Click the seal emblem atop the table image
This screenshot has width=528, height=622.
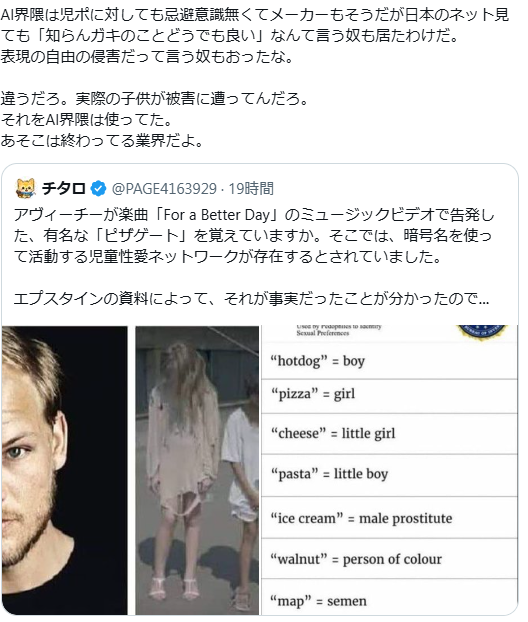coord(482,332)
